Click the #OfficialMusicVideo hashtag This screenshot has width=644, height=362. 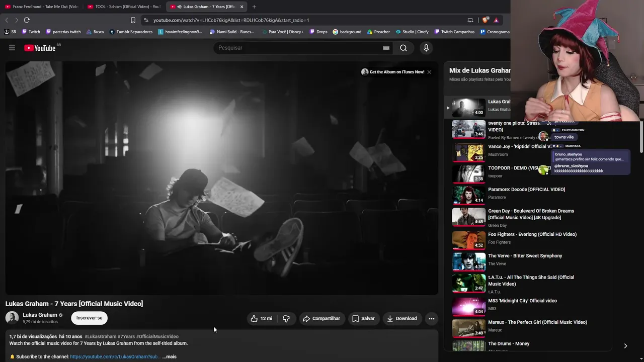point(157,336)
